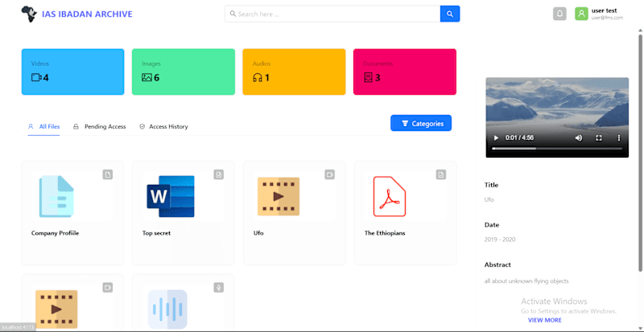Open the green Images stat card
This screenshot has width=644, height=332.
(184, 72)
